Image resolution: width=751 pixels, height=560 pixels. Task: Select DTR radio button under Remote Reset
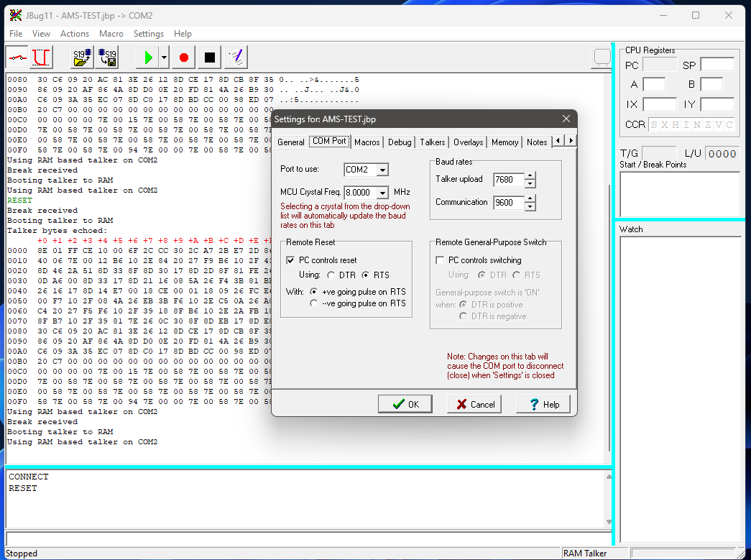331,275
